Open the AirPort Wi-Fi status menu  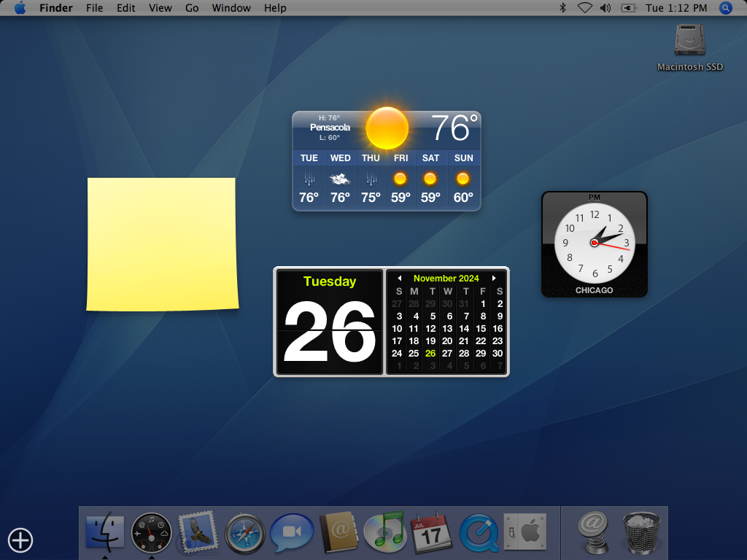(584, 8)
